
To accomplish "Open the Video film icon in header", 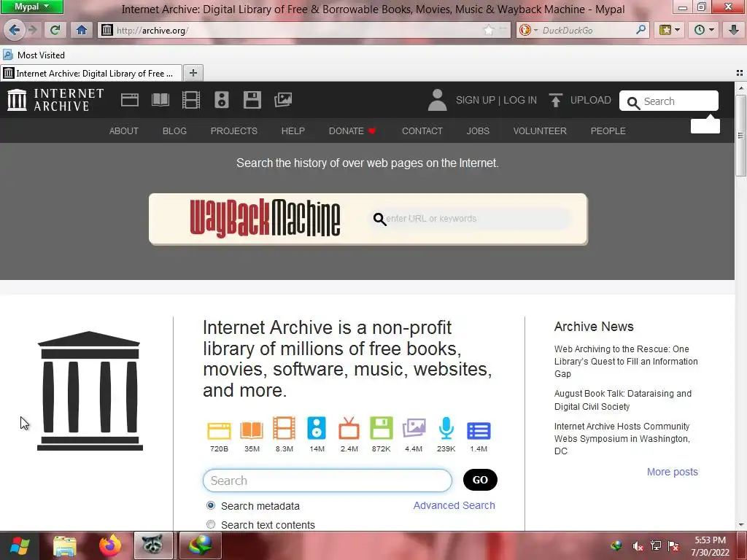I will 191,100.
